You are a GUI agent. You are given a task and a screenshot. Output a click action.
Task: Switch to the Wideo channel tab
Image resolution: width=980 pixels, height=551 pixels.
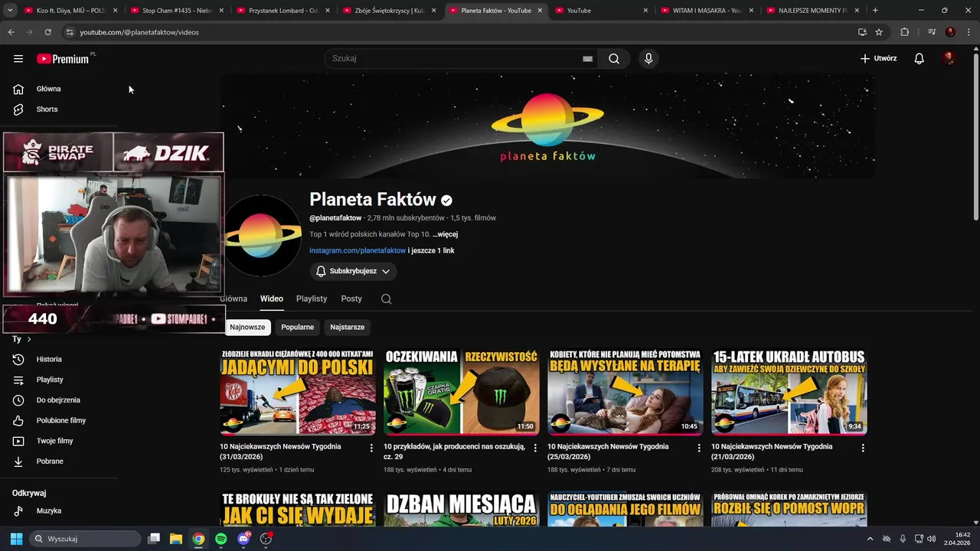(x=271, y=298)
